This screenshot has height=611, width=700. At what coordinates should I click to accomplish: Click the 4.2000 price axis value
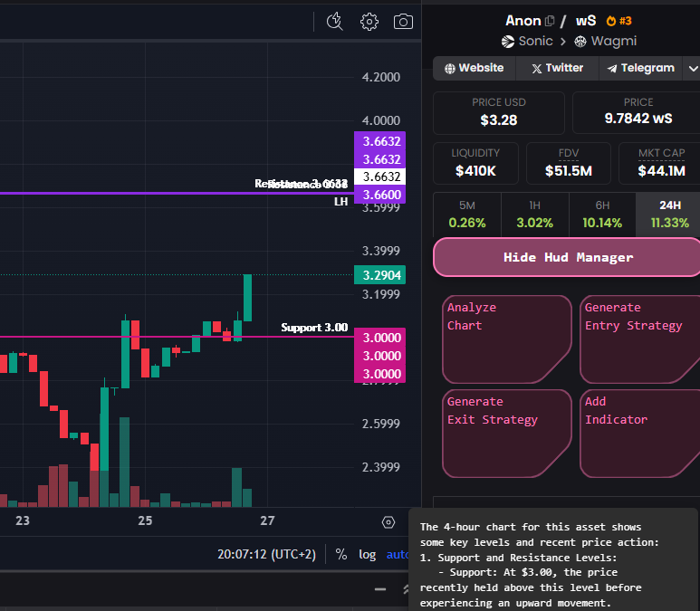(x=381, y=77)
